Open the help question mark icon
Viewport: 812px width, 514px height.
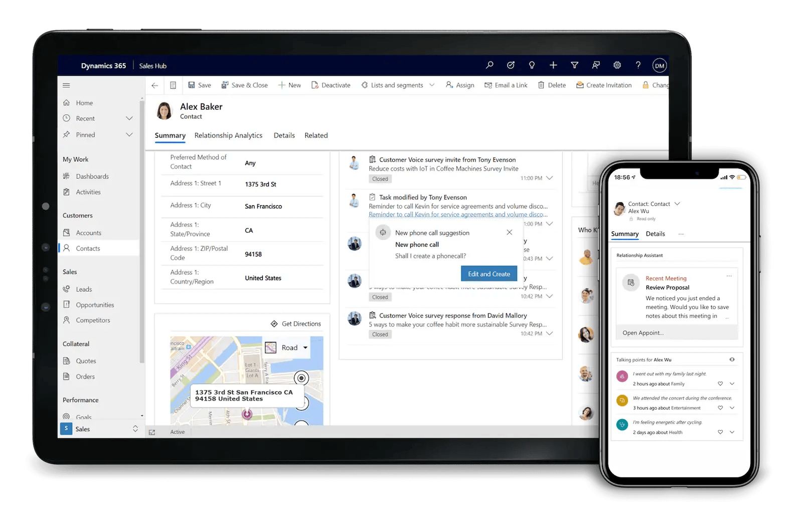pyautogui.click(x=638, y=65)
